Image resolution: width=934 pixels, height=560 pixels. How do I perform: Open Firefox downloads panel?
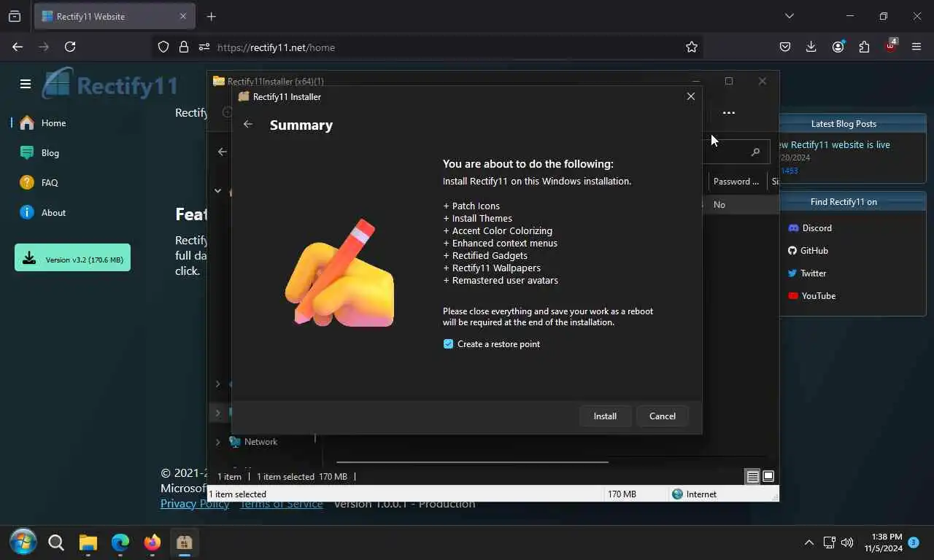click(811, 47)
